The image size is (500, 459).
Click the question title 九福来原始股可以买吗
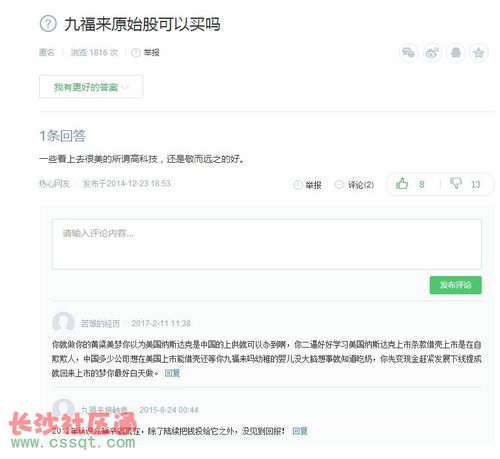click(142, 24)
